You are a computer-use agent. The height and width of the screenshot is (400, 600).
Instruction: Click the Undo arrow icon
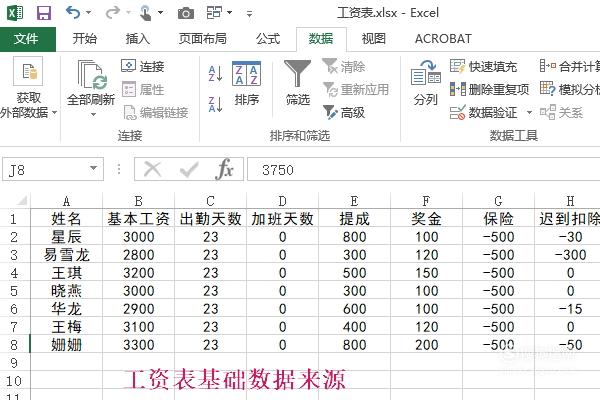click(72, 13)
